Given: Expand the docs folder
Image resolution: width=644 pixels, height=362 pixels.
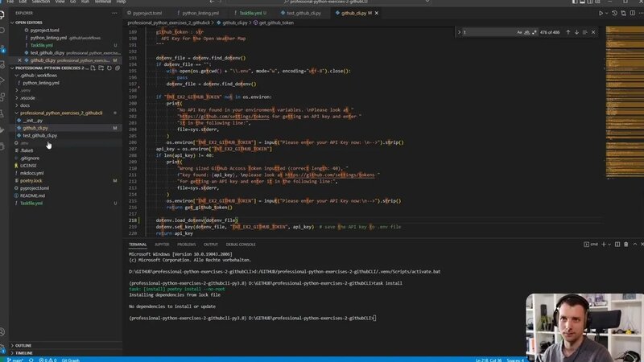Looking at the screenshot, I should tap(66, 105).
